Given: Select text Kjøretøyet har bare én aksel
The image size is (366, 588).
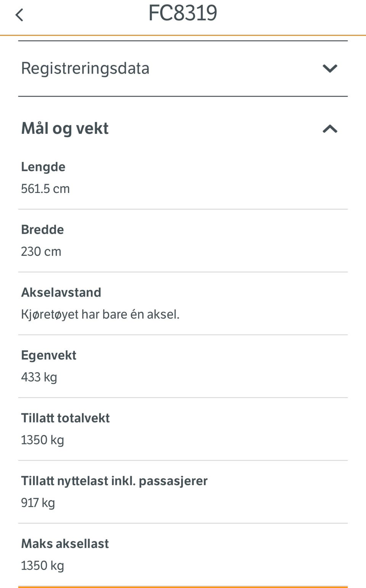Looking at the screenshot, I should coord(100,315).
